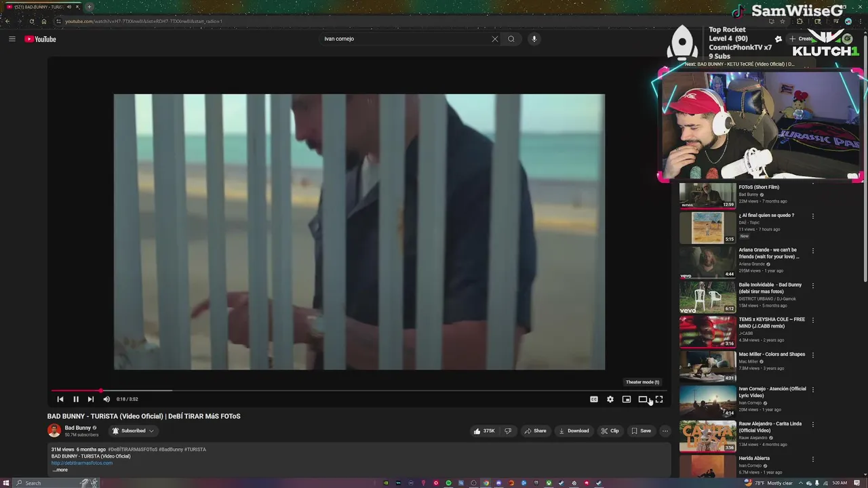Switch to the miniplayer

pyautogui.click(x=627, y=399)
